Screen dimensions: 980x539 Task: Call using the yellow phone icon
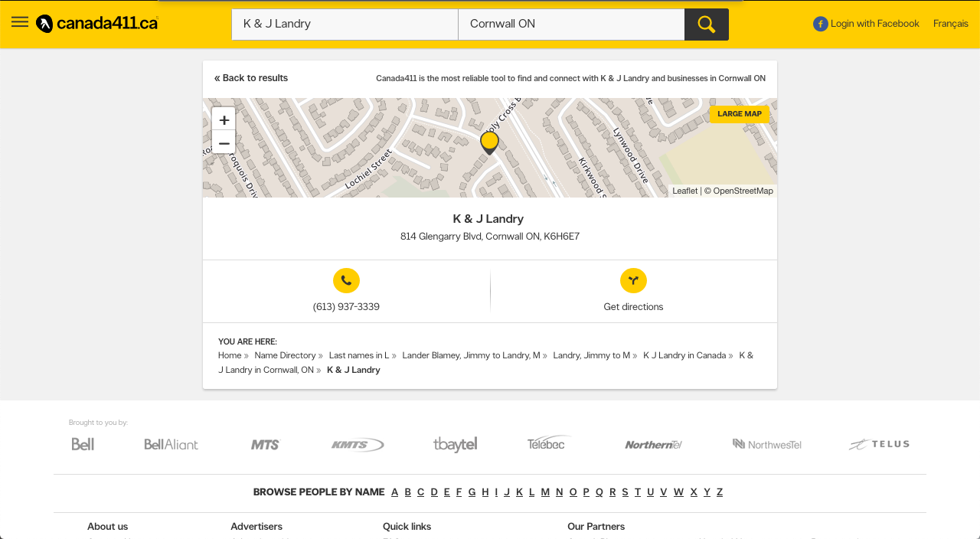[346, 280]
